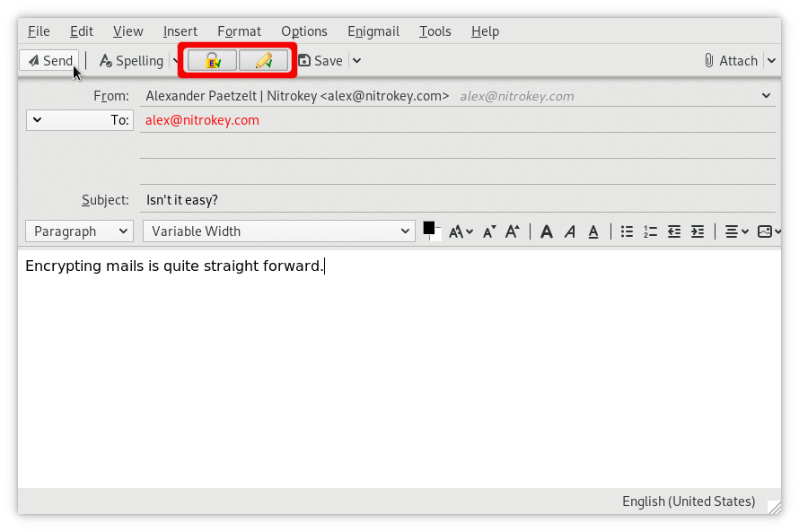Select recipient alex@nitrokey.com field

pos(458,120)
